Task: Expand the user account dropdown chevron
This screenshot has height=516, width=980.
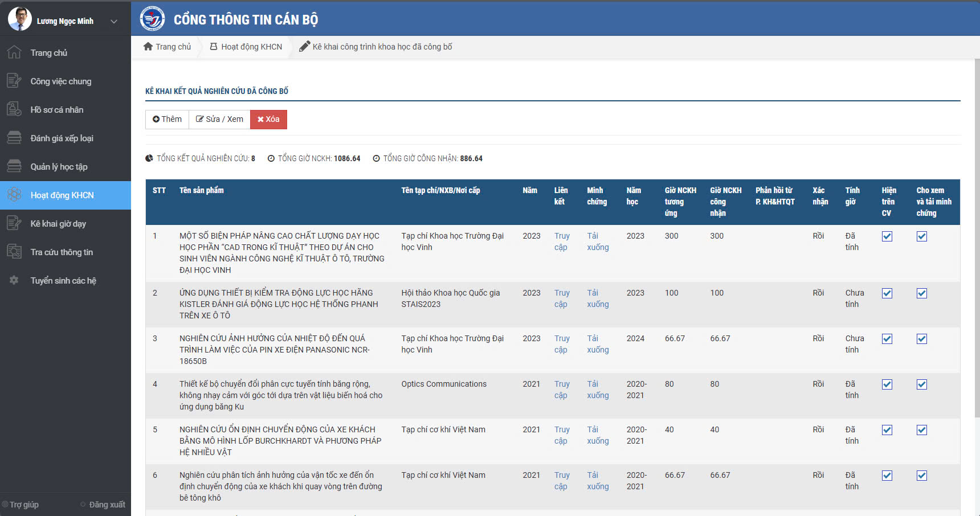Action: [x=114, y=22]
